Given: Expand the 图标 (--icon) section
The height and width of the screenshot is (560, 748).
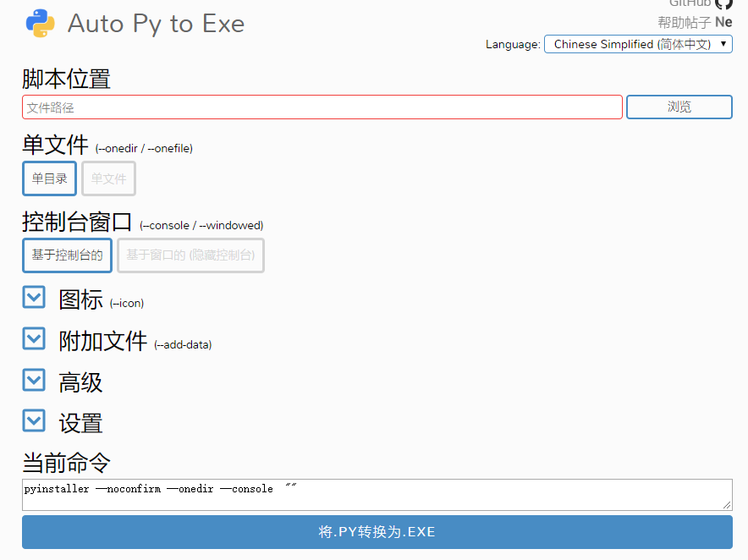Looking at the screenshot, I should click(33, 298).
